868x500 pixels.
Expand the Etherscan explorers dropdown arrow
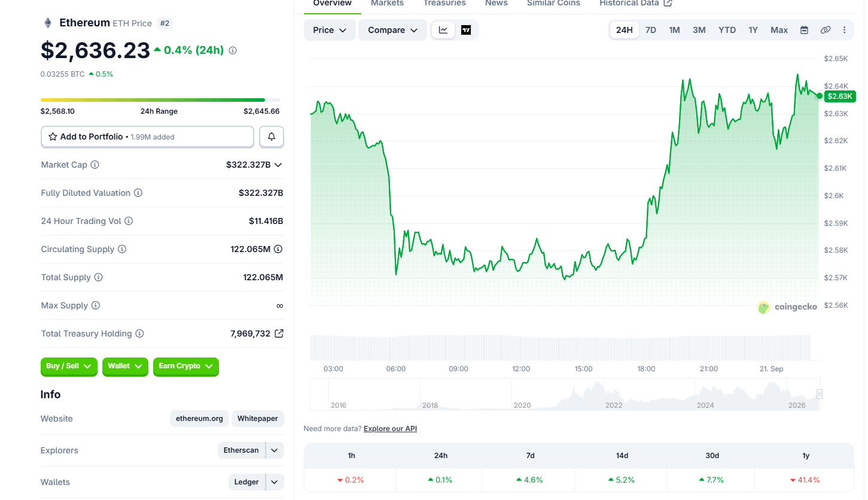click(275, 450)
